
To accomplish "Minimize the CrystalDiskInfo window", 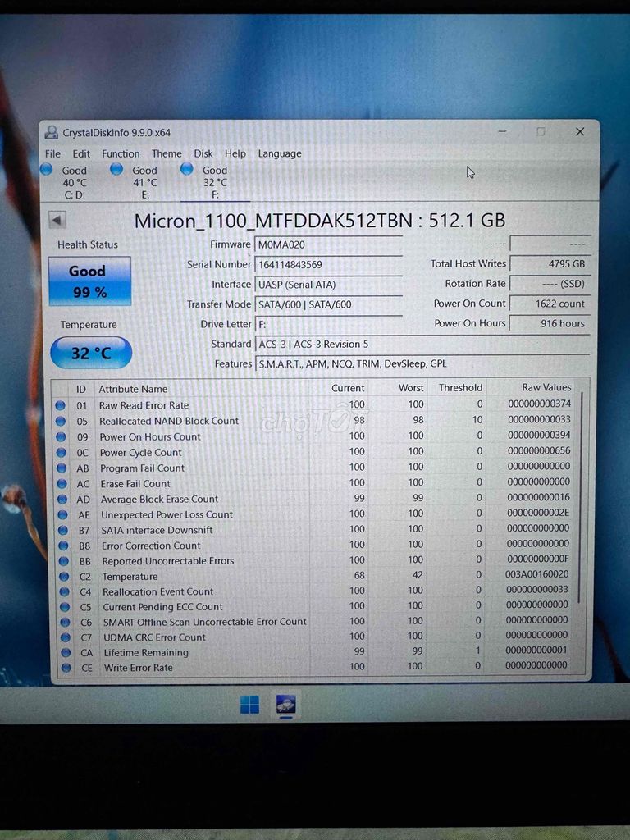I will click(x=503, y=132).
